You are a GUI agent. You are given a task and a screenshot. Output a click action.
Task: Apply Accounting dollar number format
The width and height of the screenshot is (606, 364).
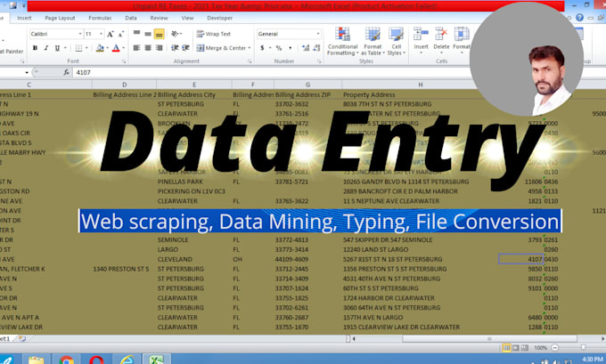(262, 48)
